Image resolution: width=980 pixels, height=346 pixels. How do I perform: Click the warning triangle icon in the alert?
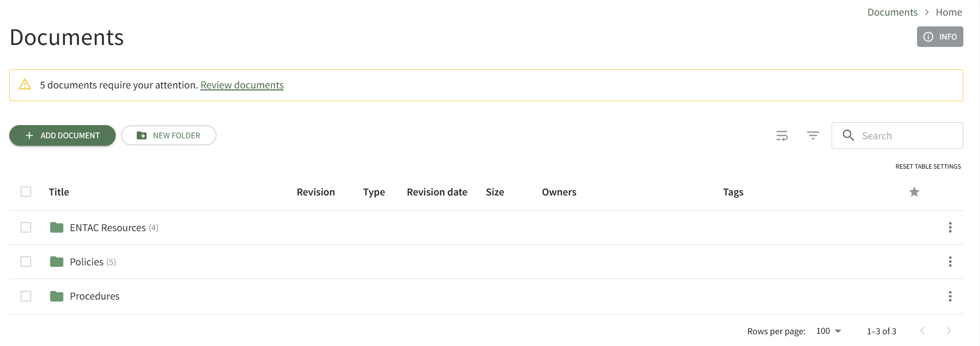pos(25,85)
